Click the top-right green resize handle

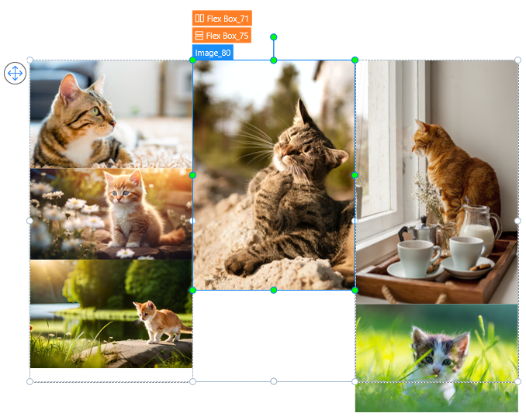[355, 60]
